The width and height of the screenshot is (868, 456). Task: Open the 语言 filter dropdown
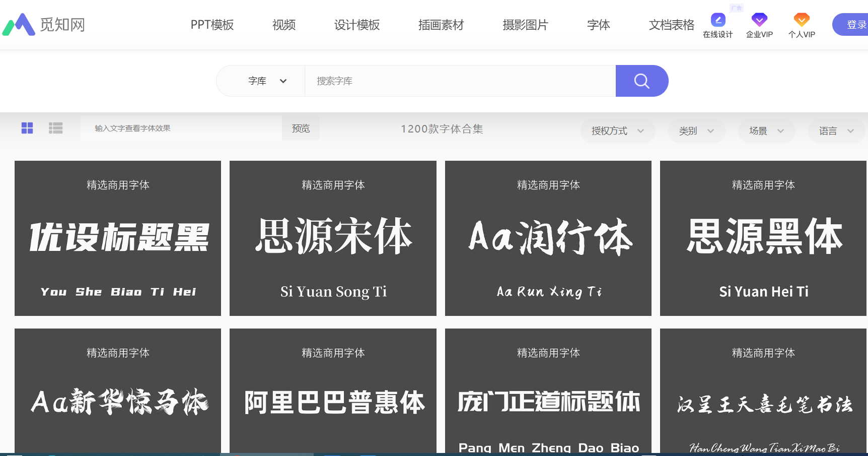click(836, 131)
